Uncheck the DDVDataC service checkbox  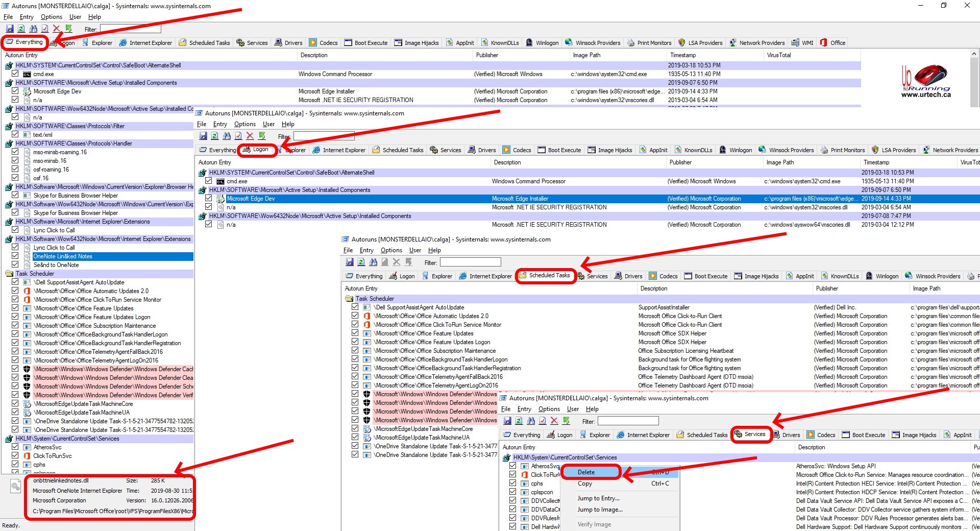coord(512,509)
